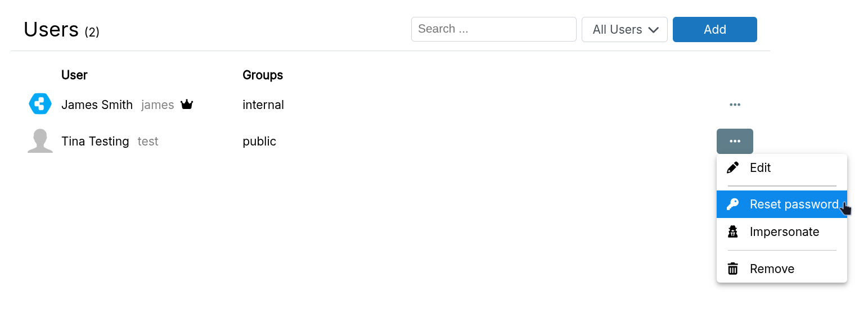Choose Remove from the user menu

coord(772,269)
